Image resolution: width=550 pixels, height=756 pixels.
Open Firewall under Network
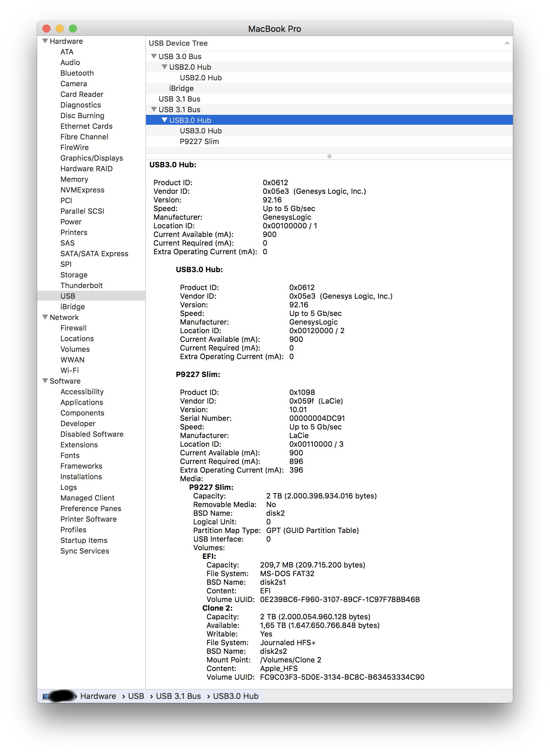(73, 328)
